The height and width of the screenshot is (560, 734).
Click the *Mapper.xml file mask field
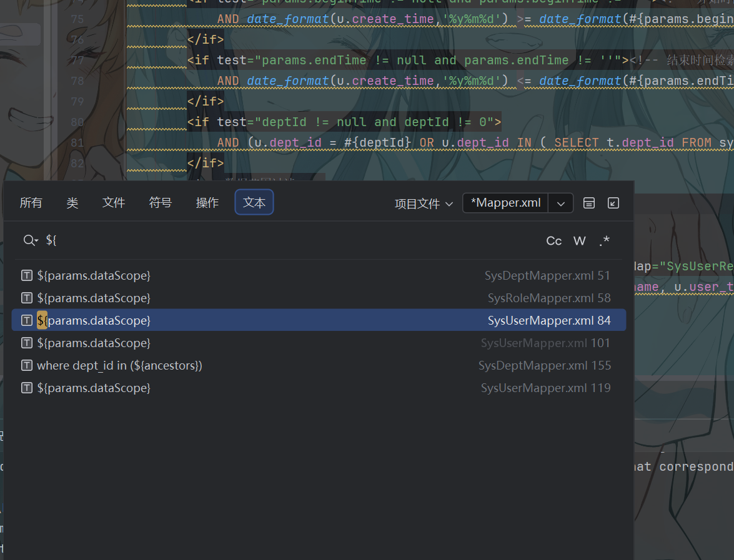tap(505, 203)
